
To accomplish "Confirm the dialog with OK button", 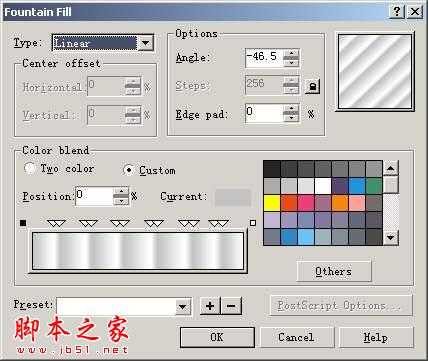I will coord(217,337).
